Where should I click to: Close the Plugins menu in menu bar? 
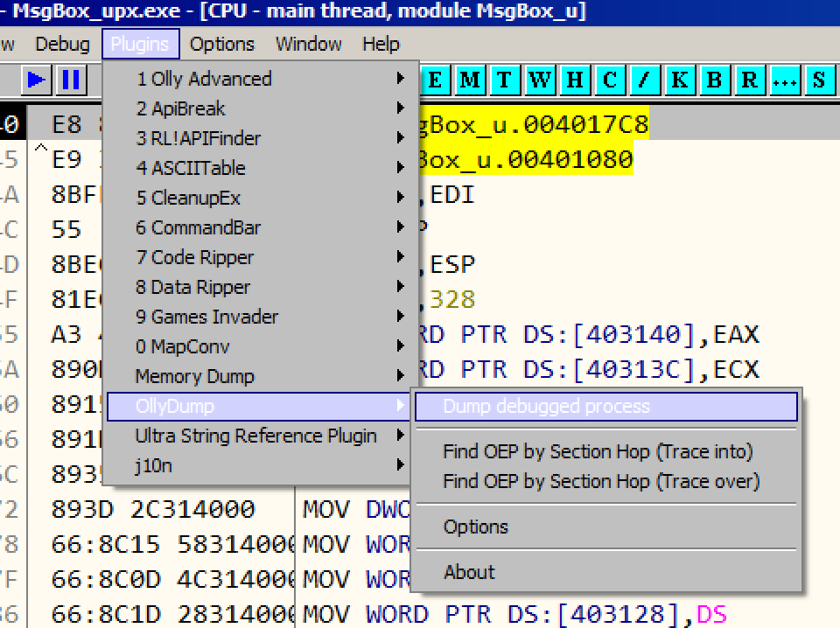pos(140,44)
